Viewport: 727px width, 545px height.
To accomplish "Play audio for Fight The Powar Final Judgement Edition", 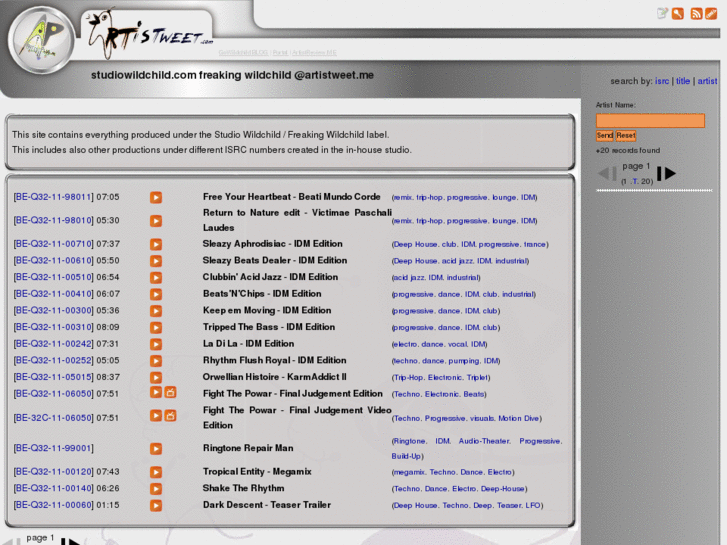I will point(156,392).
